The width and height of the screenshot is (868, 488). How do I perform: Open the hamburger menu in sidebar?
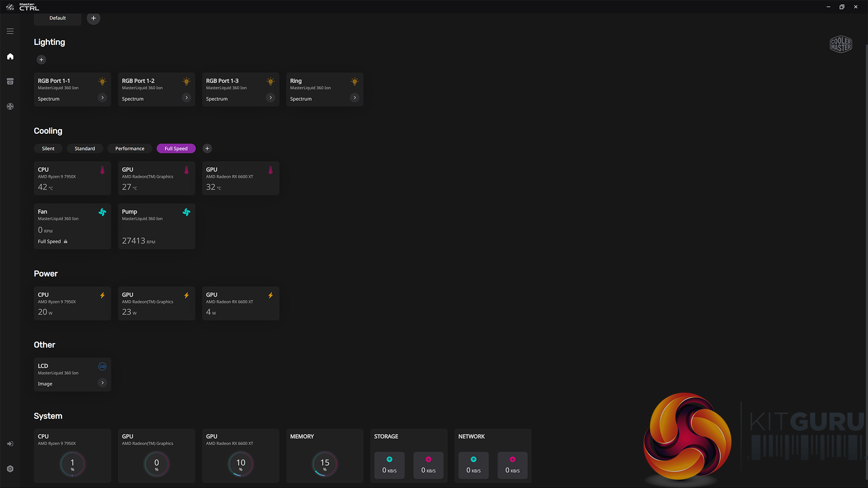pyautogui.click(x=10, y=31)
